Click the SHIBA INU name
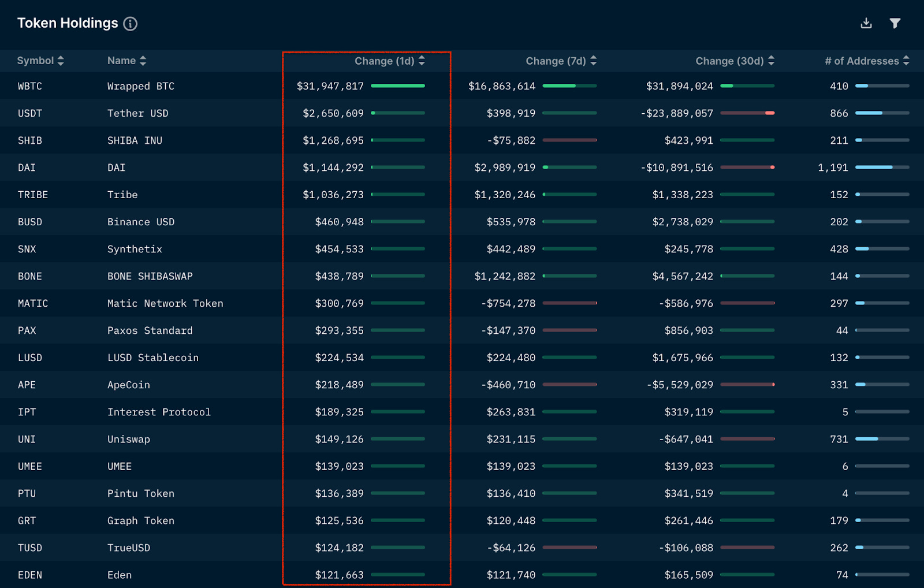Screen dimensions: 924x588 click(x=135, y=140)
